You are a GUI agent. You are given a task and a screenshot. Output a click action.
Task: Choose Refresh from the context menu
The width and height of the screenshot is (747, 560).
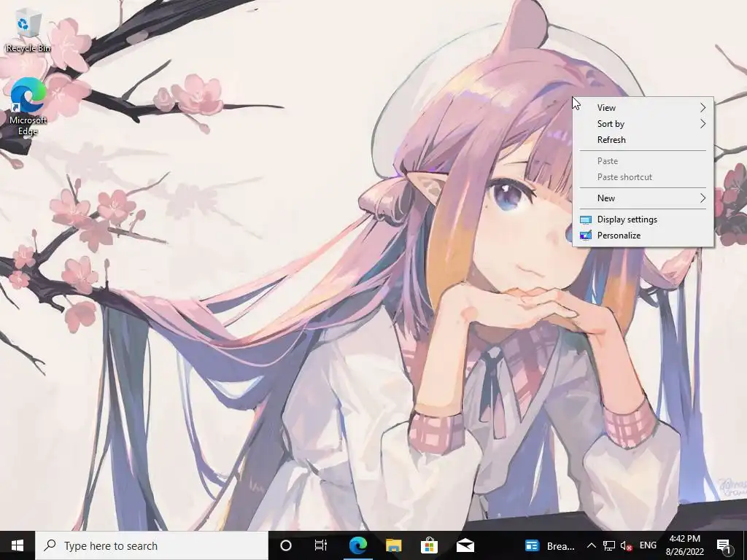click(x=643, y=140)
